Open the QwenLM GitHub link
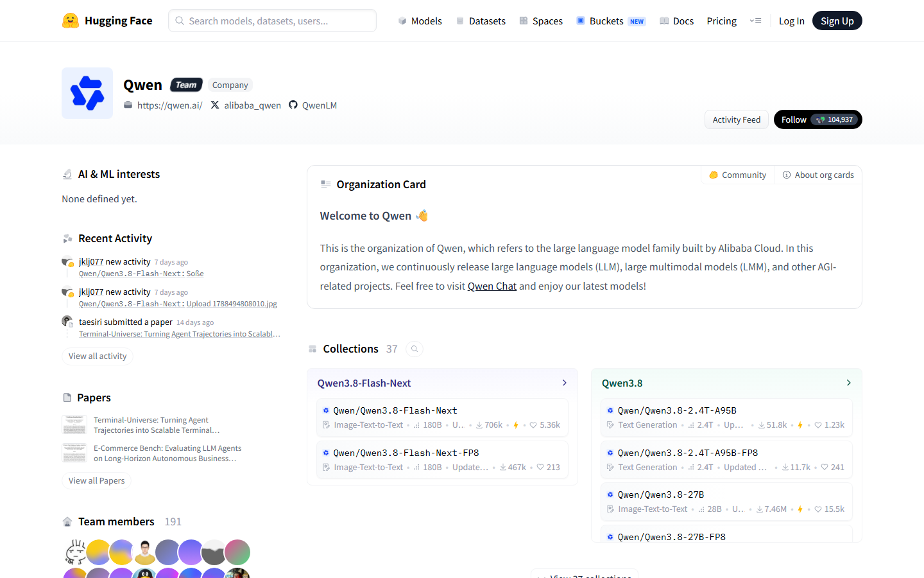Screen dimensions: 924x578 tap(312, 105)
